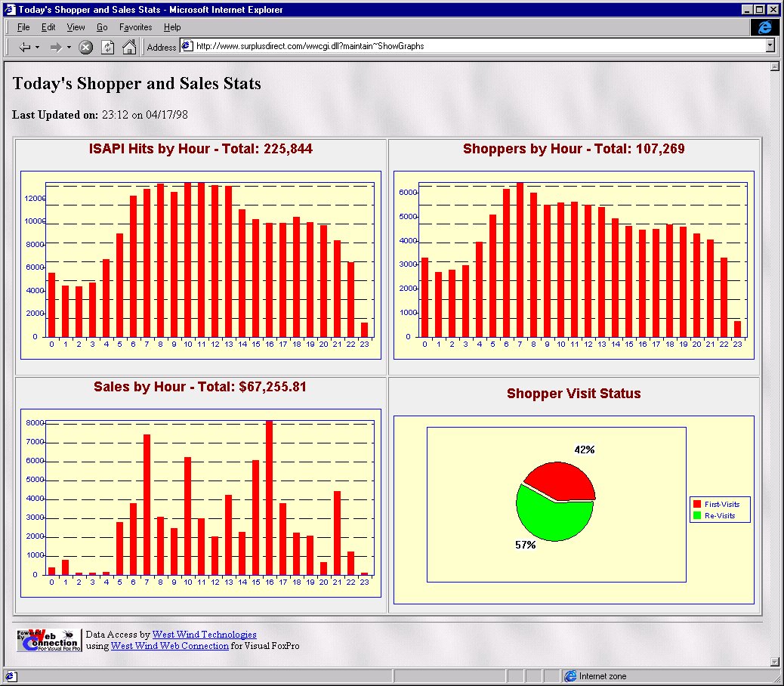Click the Forward arrow toolbar button
This screenshot has height=686, width=784.
[55, 47]
